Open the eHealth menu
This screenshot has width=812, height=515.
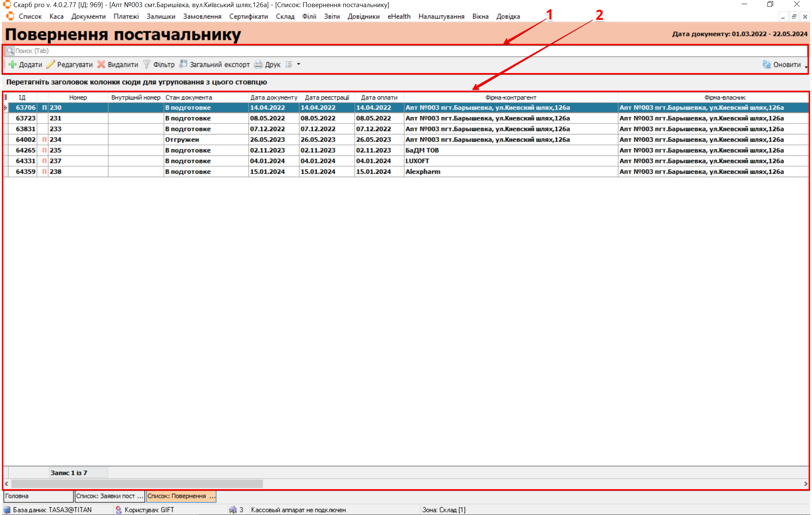click(x=399, y=16)
